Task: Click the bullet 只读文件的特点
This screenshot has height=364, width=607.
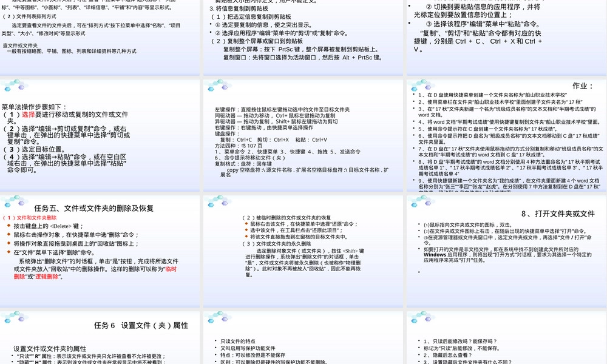Action: coord(238,341)
